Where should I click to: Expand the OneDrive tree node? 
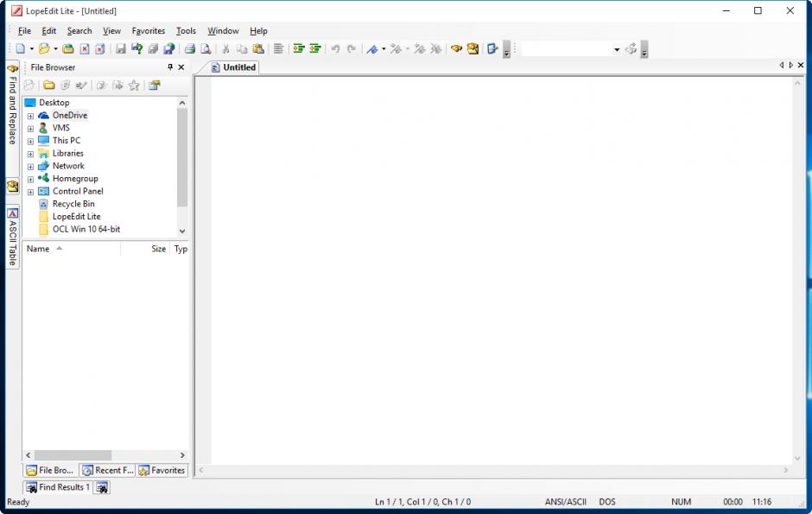coord(30,116)
